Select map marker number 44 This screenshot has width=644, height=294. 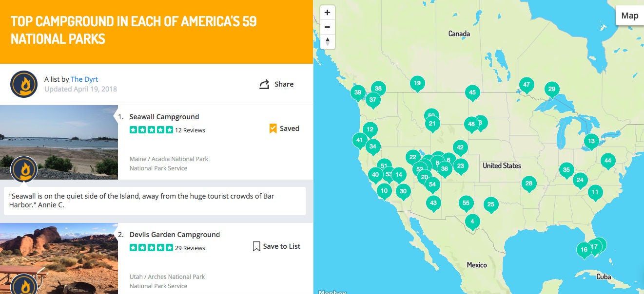[607, 161]
